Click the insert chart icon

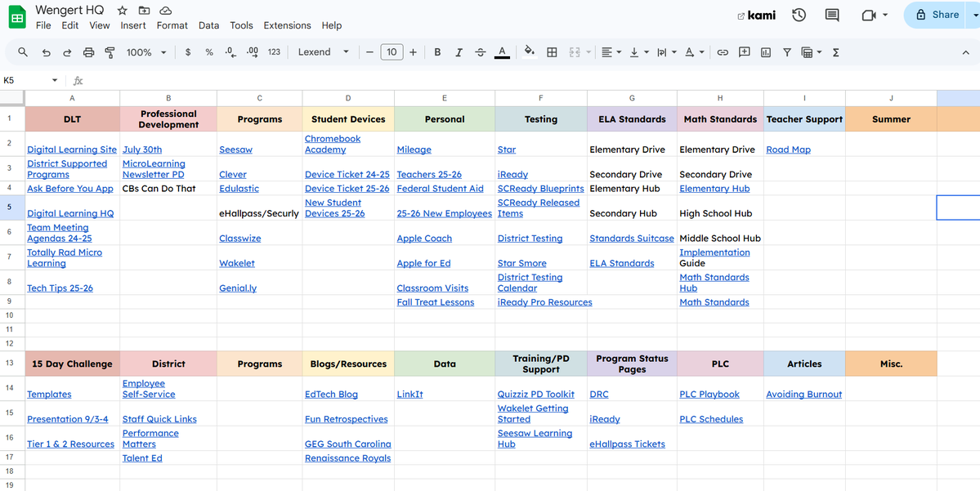[x=766, y=52]
